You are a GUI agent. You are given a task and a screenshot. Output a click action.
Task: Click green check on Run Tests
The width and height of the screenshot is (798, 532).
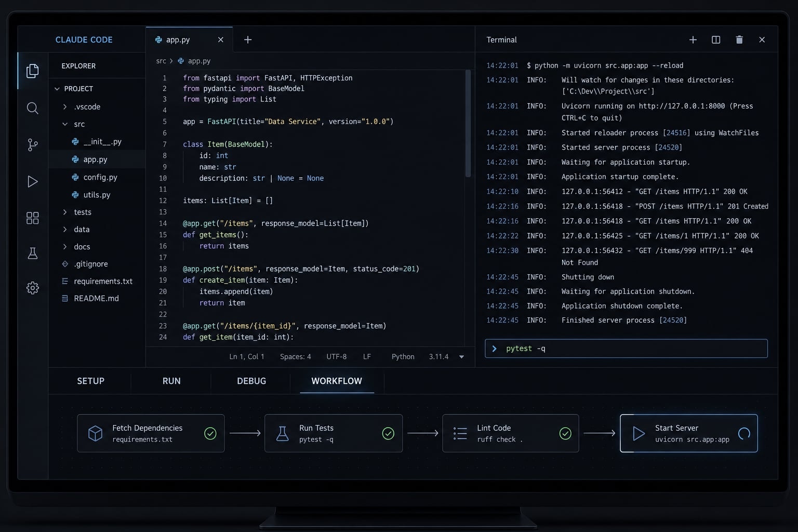point(388,433)
